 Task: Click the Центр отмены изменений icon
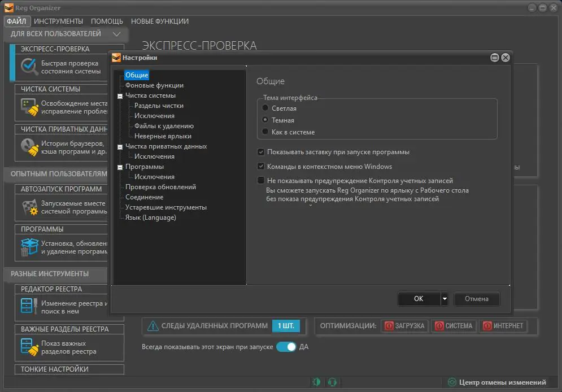point(452,383)
